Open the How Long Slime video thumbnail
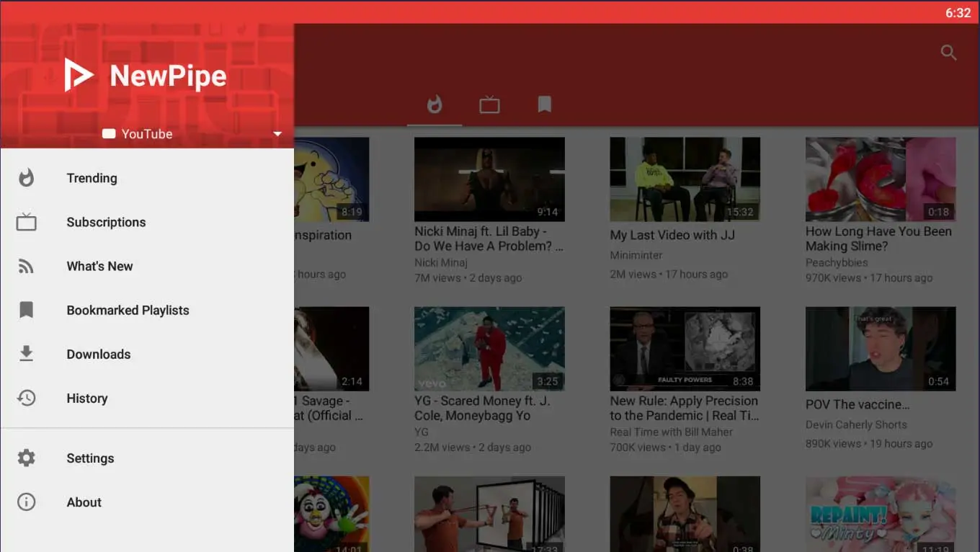980x552 pixels. point(881,179)
